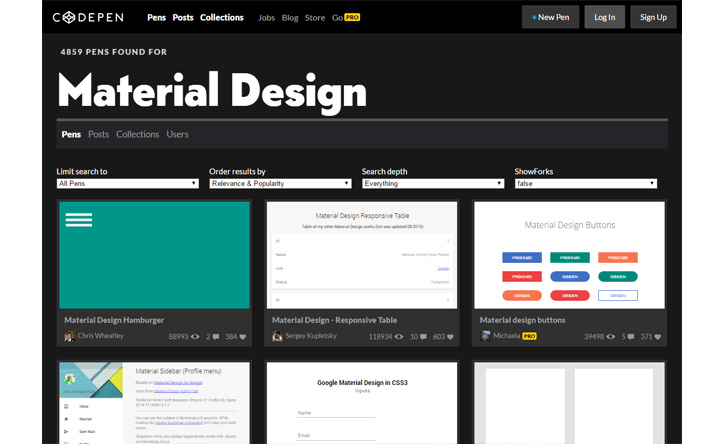Open Pens in top navigation

click(157, 18)
